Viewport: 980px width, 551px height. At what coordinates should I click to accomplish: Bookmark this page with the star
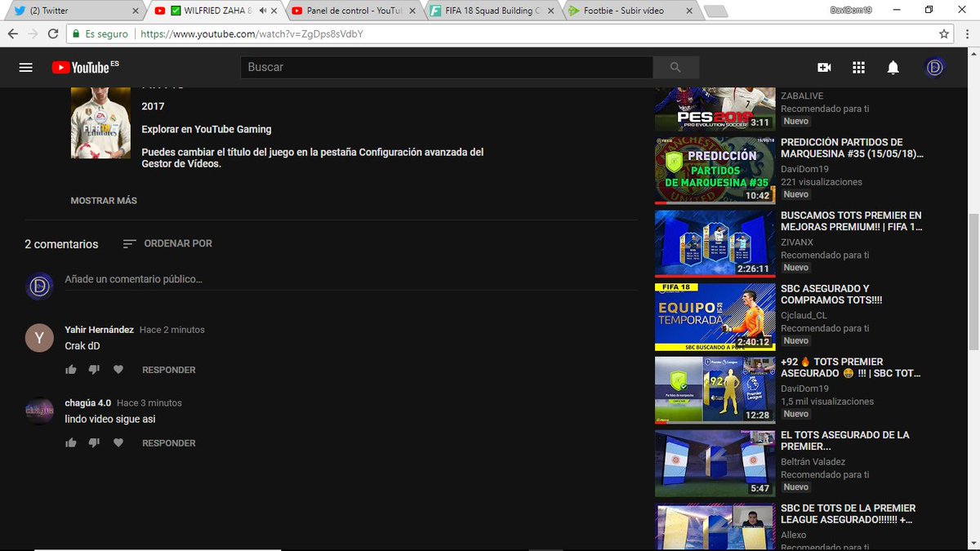click(944, 34)
